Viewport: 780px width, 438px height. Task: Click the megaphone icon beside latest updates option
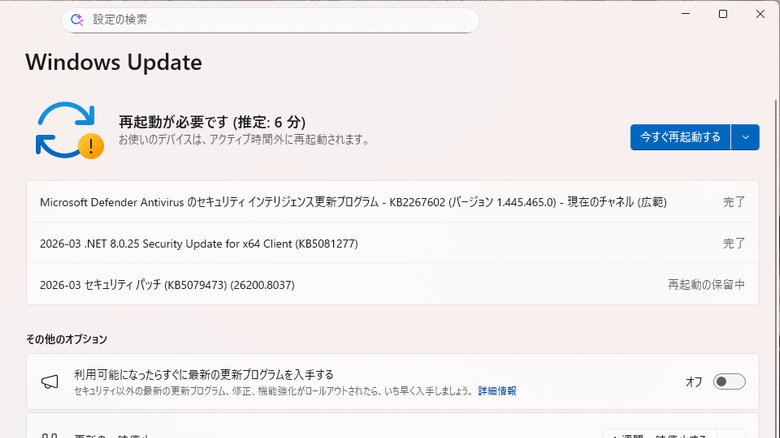point(50,382)
